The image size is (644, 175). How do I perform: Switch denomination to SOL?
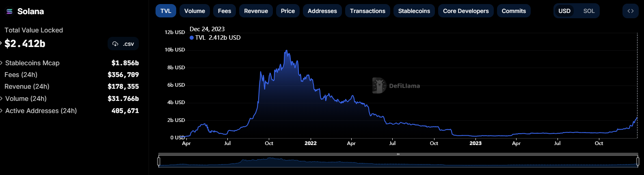589,11
